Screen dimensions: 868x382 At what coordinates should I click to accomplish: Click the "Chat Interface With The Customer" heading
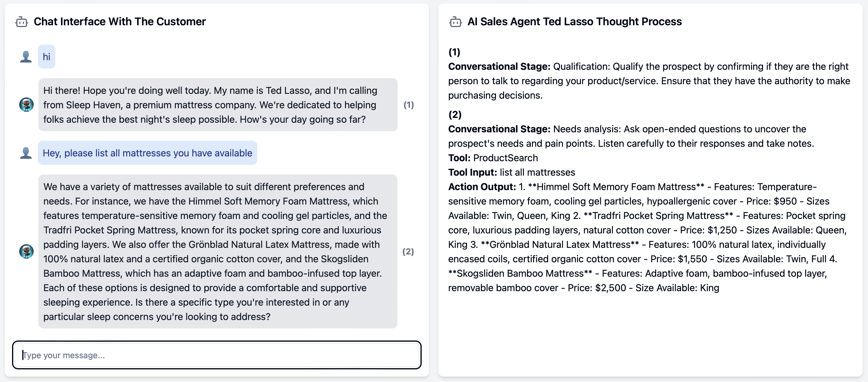tap(120, 22)
